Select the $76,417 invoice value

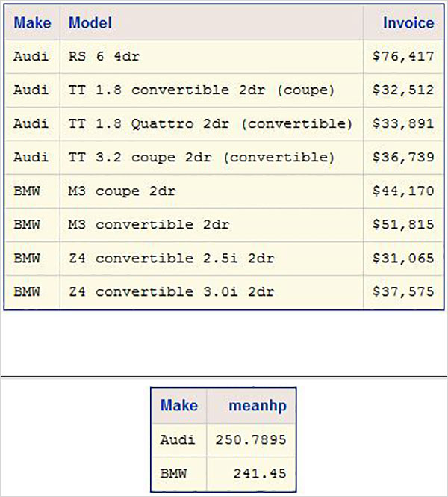coord(403,57)
